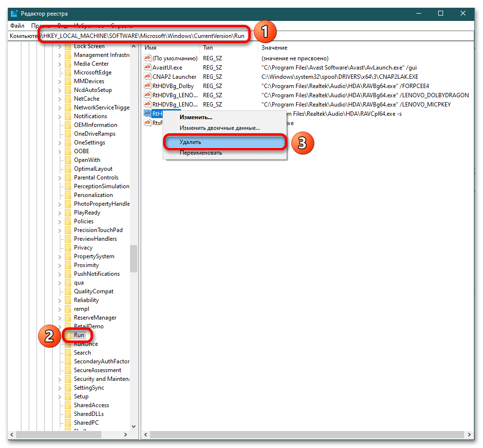Choose Переименовать in the context menu
This screenshot has width=483, height=448.
pyautogui.click(x=201, y=153)
